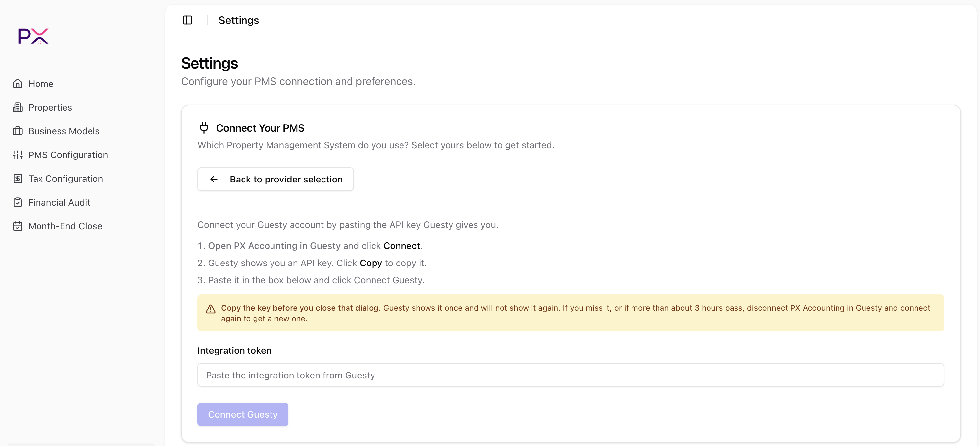The width and height of the screenshot is (980, 446).
Task: Click the plug icon beside Connect Your PMS
Action: coord(204,128)
